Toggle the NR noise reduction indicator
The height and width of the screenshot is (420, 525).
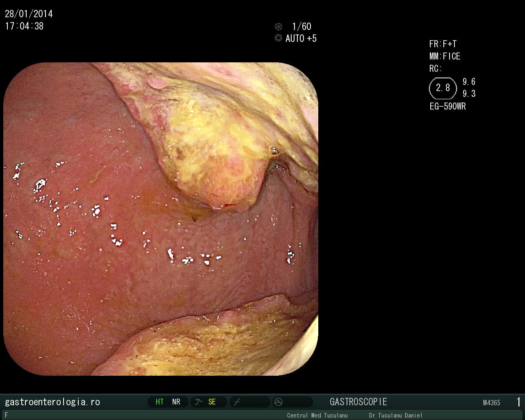pyautogui.click(x=176, y=402)
